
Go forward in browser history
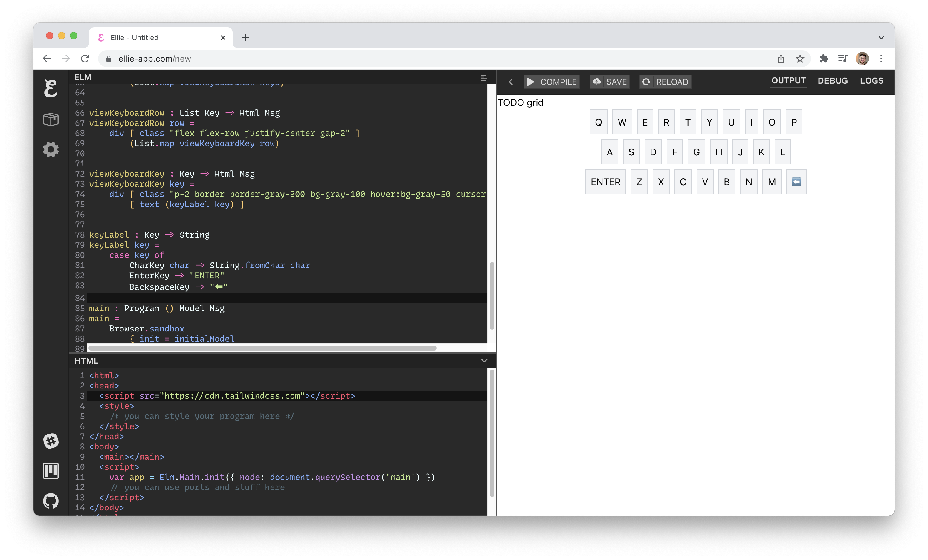click(66, 59)
